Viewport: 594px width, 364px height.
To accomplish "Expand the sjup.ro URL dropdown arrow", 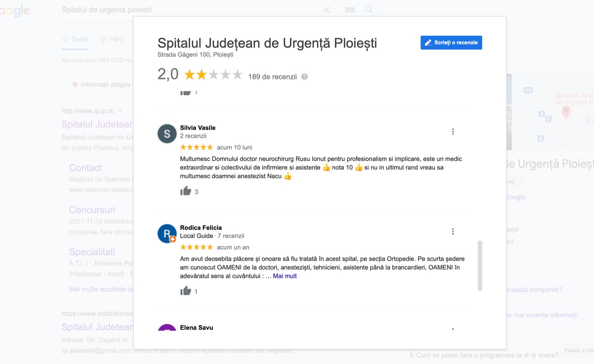I will (x=120, y=111).
